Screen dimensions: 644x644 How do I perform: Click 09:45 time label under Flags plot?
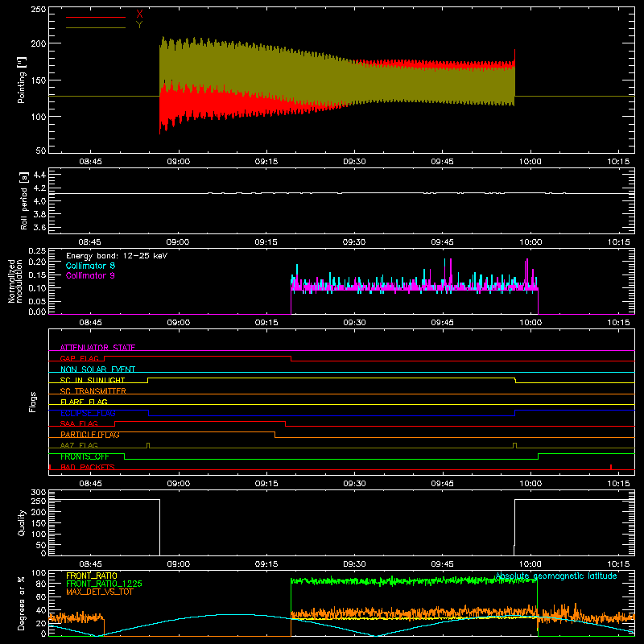(442, 484)
